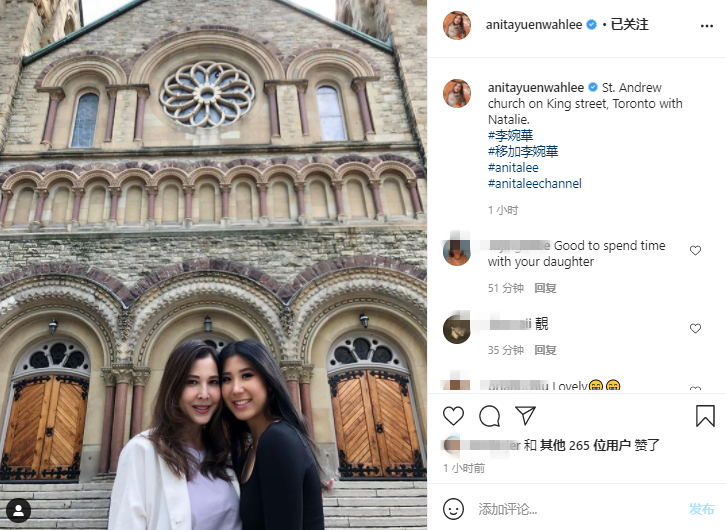The width and height of the screenshot is (726, 530).
Task: Save the post with the bookmark icon
Action: click(x=705, y=416)
